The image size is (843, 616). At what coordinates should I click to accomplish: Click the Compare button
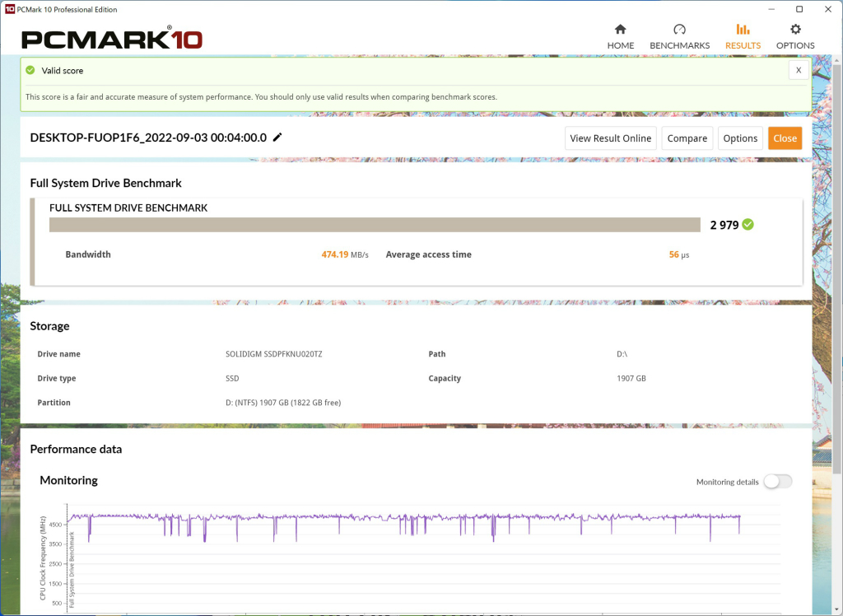pyautogui.click(x=687, y=138)
